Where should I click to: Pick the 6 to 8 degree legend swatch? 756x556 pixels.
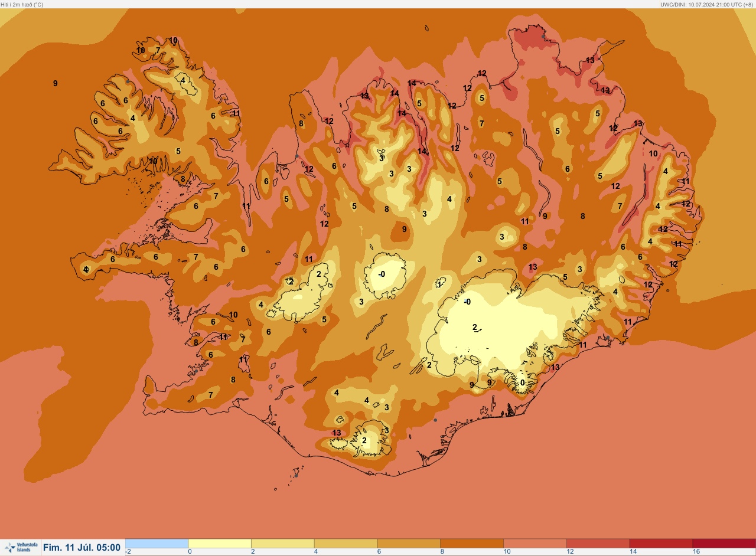[x=409, y=543]
